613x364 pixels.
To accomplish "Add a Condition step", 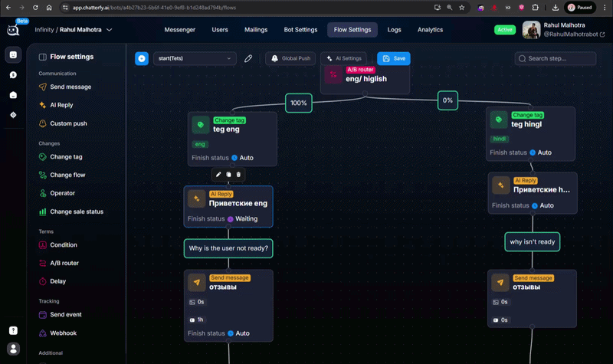I will point(58,244).
